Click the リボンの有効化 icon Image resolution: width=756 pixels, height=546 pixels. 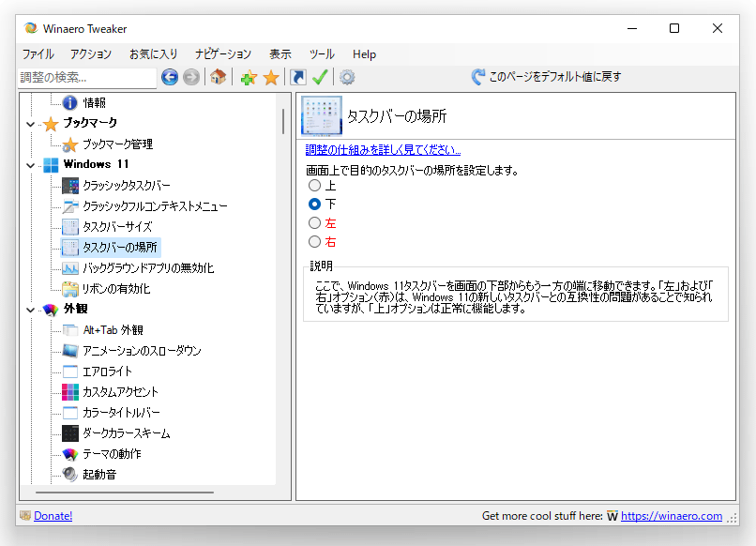click(70, 289)
